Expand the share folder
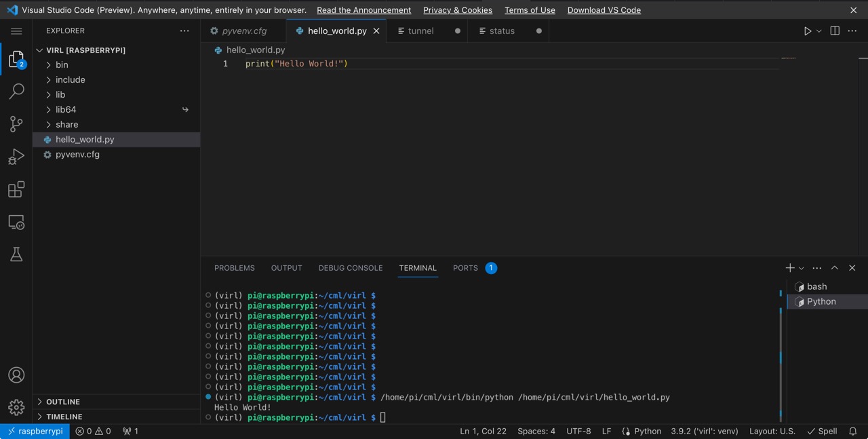868x439 pixels. click(x=116, y=125)
